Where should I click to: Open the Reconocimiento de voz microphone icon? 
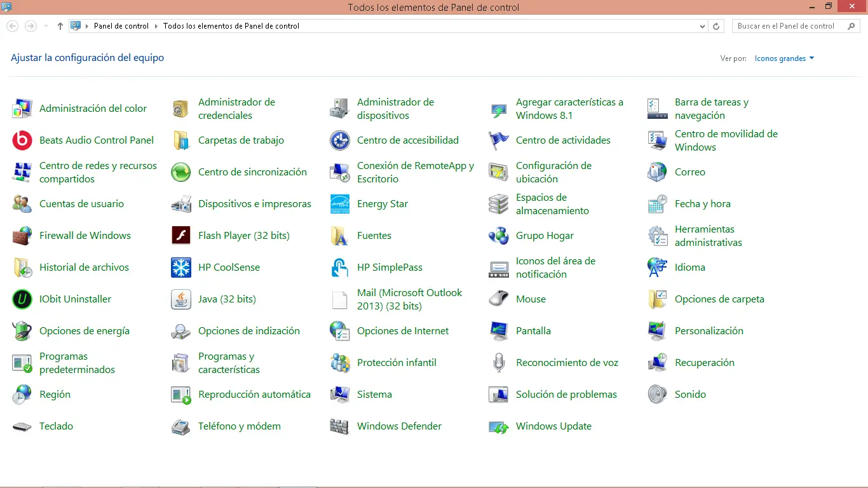499,363
